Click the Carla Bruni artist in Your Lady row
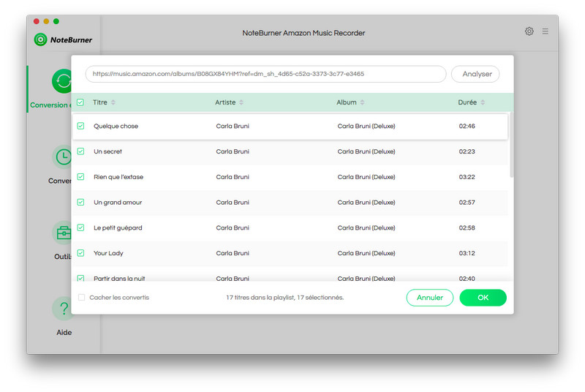 pos(233,253)
